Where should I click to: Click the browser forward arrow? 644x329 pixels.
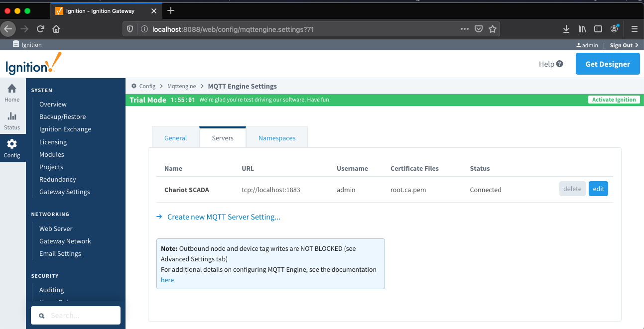click(x=24, y=29)
